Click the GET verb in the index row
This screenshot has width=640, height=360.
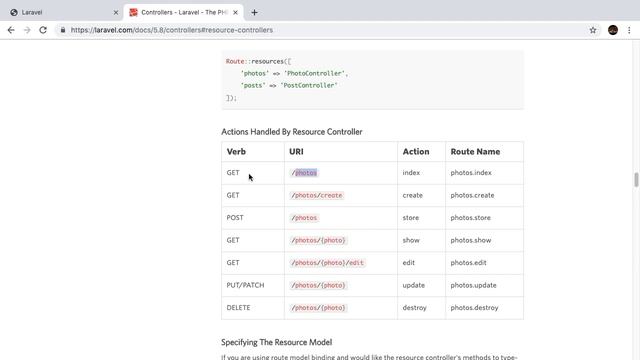[x=233, y=173]
